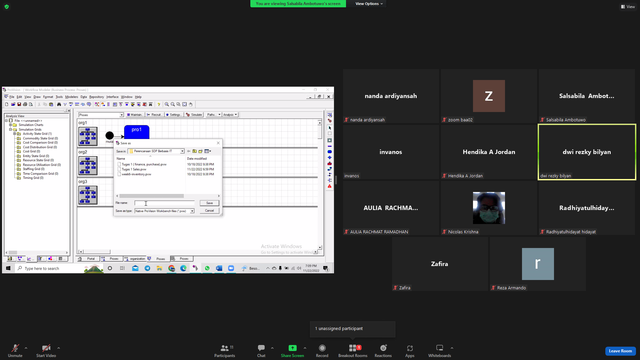
Task: Open the View Options dropdown
Action: [x=369, y=4]
